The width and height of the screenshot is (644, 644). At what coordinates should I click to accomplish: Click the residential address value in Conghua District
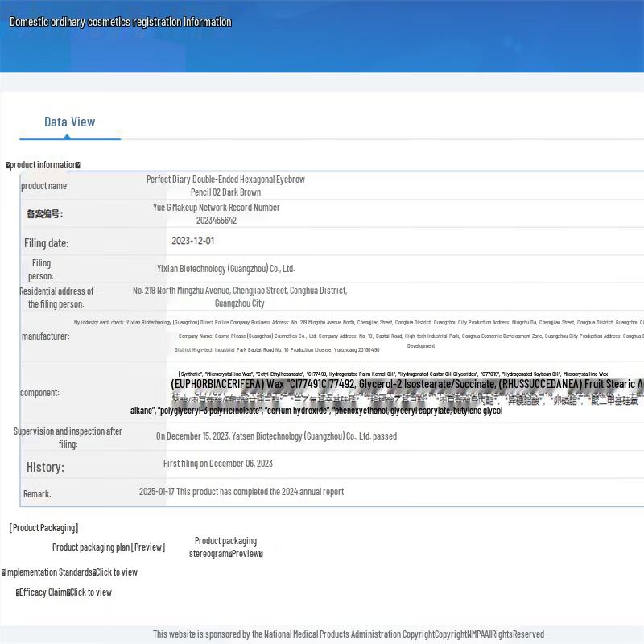[240, 297]
